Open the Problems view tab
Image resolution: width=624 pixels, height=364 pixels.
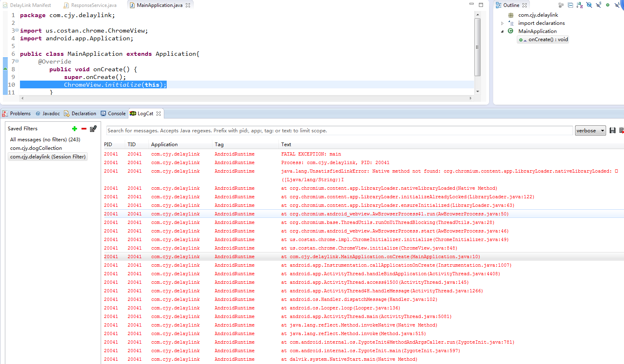(x=16, y=114)
